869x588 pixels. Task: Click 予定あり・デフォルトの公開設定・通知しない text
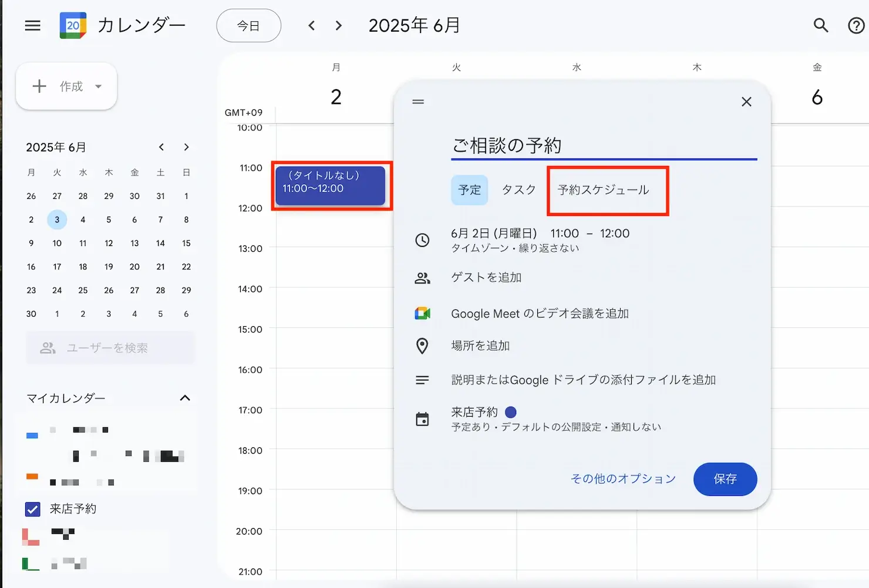point(556,427)
